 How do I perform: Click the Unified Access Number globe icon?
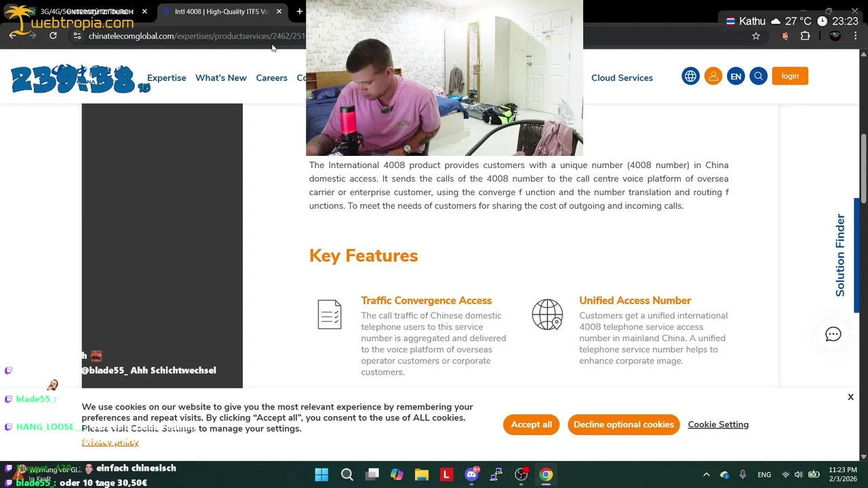coord(547,314)
